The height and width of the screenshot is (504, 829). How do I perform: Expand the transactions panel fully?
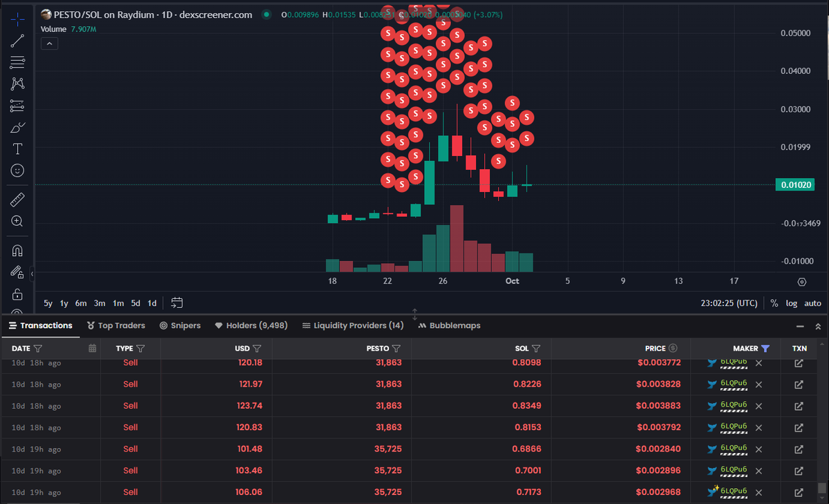click(x=819, y=326)
